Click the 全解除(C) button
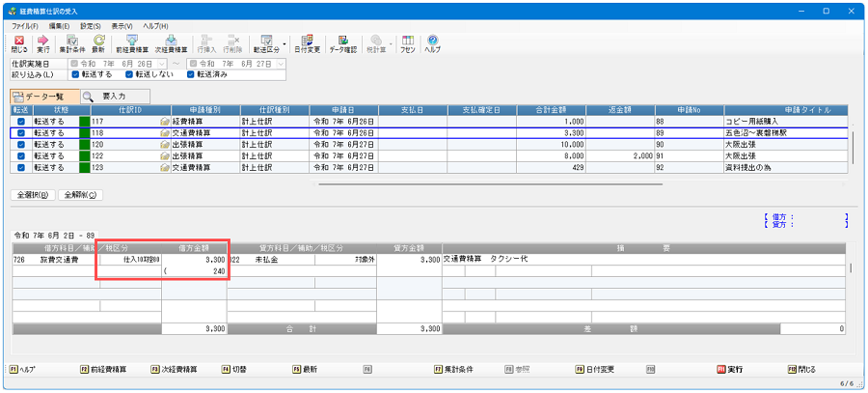Viewport: 868px width, 393px height. (80, 195)
